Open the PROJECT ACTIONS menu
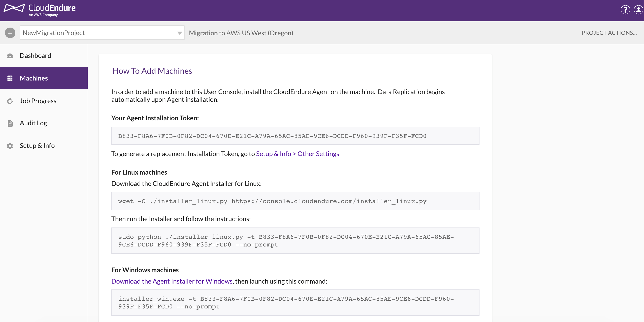The image size is (644, 322). (x=609, y=33)
